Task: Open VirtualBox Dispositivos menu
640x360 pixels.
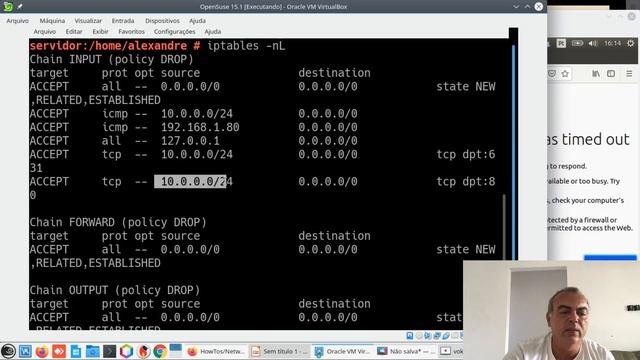Action: coord(162,20)
